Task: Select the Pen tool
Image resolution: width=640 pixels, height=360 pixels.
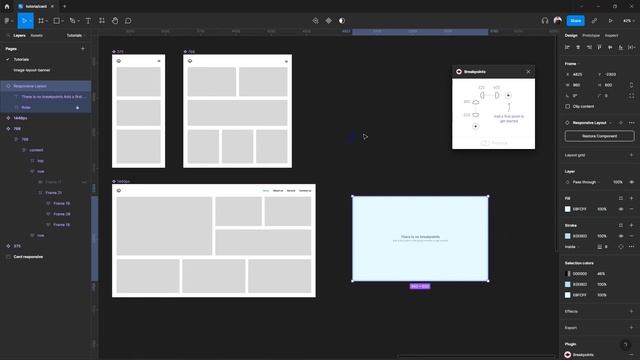Action: tap(72, 21)
